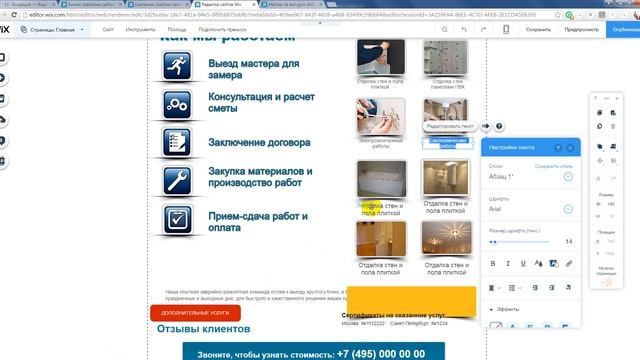640x360 pixels.
Task: Click the zoom out magnifier in the editor toolbar
Action: pos(444,29)
